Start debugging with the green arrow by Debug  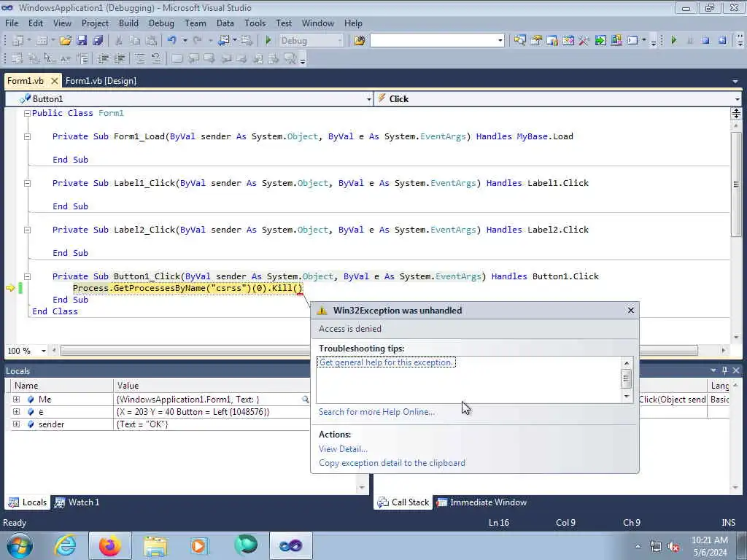tap(268, 41)
